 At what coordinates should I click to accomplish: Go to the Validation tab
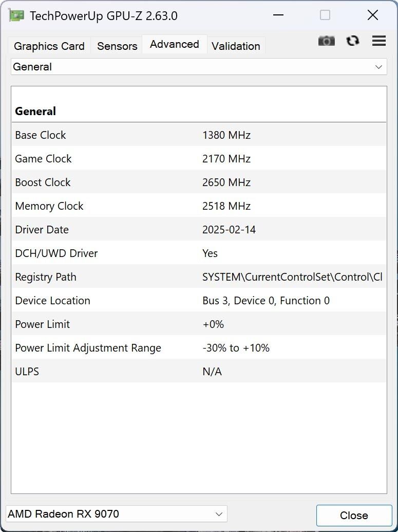point(236,46)
